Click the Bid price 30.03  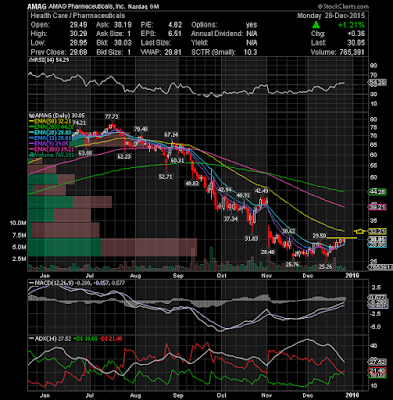[x=122, y=43]
